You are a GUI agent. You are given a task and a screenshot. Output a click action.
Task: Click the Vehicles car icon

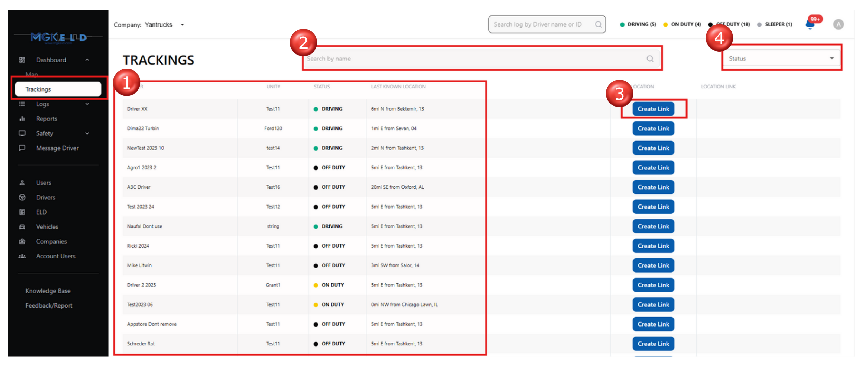(x=22, y=227)
